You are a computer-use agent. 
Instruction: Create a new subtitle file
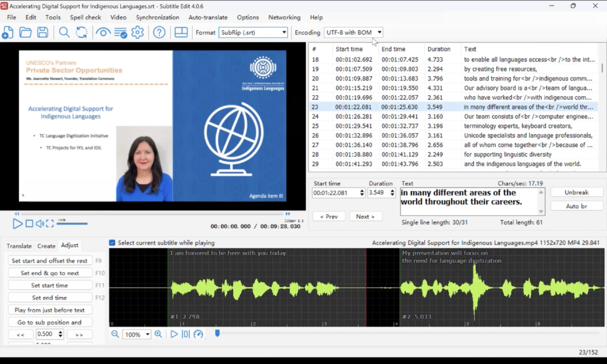(8, 33)
